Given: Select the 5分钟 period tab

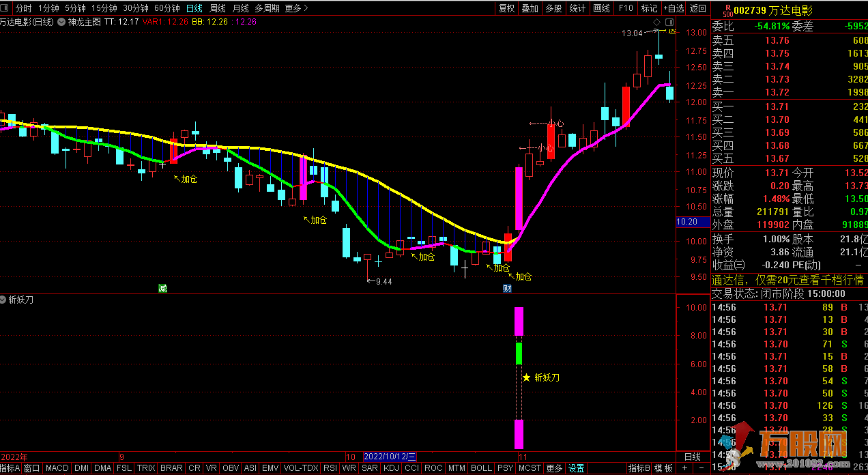Looking at the screenshot, I should pyautogui.click(x=75, y=8).
